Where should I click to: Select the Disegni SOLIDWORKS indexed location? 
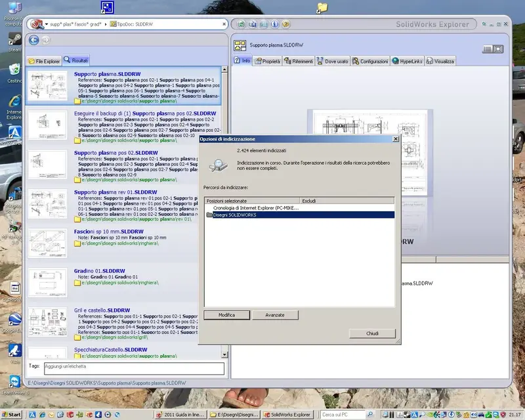click(x=299, y=215)
